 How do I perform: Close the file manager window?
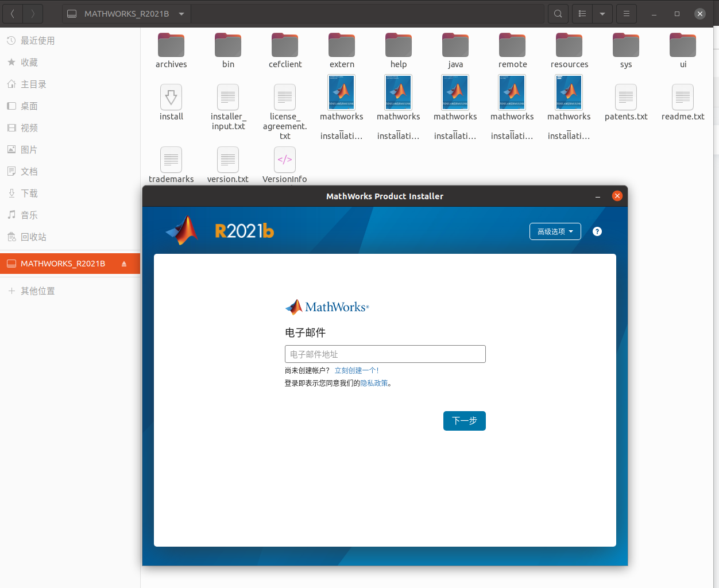(x=700, y=14)
